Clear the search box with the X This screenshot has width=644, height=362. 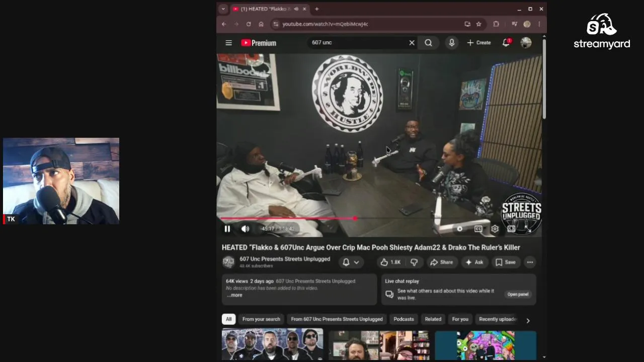tap(412, 43)
